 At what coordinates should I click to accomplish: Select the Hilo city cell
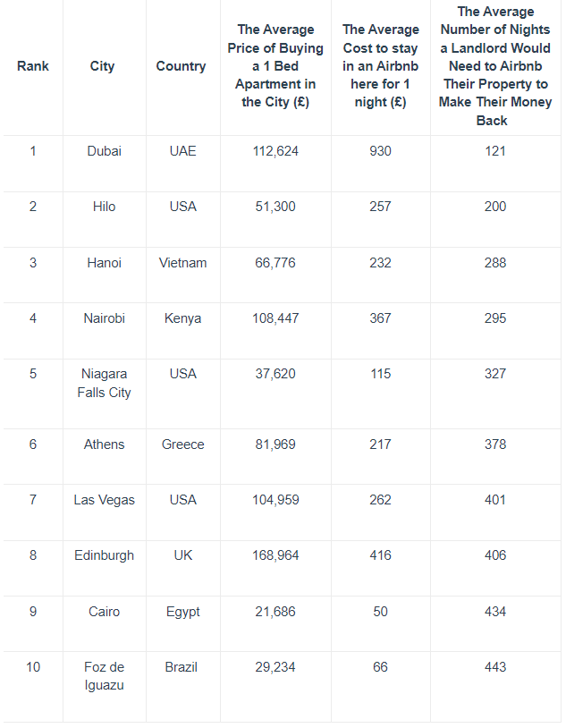click(104, 207)
